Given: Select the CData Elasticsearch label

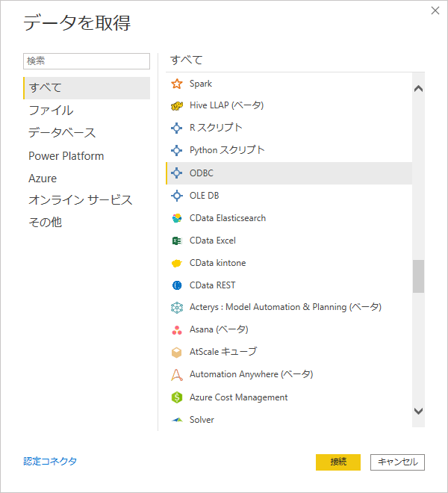Looking at the screenshot, I should click(228, 218).
